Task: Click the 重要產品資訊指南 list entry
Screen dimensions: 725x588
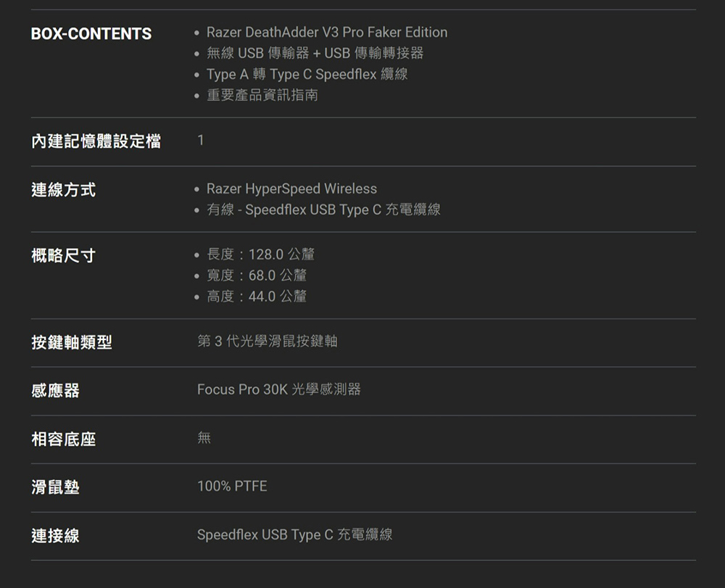Action: 262,95
